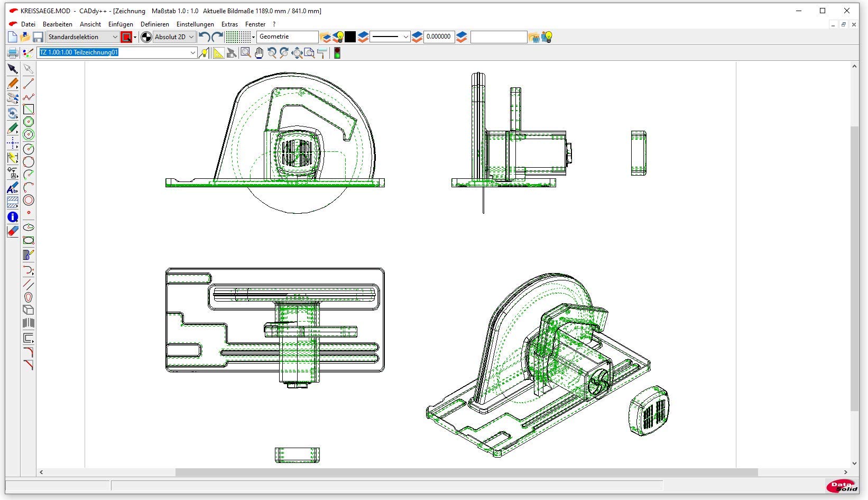Select the zoom window magnifier tool
Viewport: 868px width, 500px height.
pyautogui.click(x=245, y=53)
